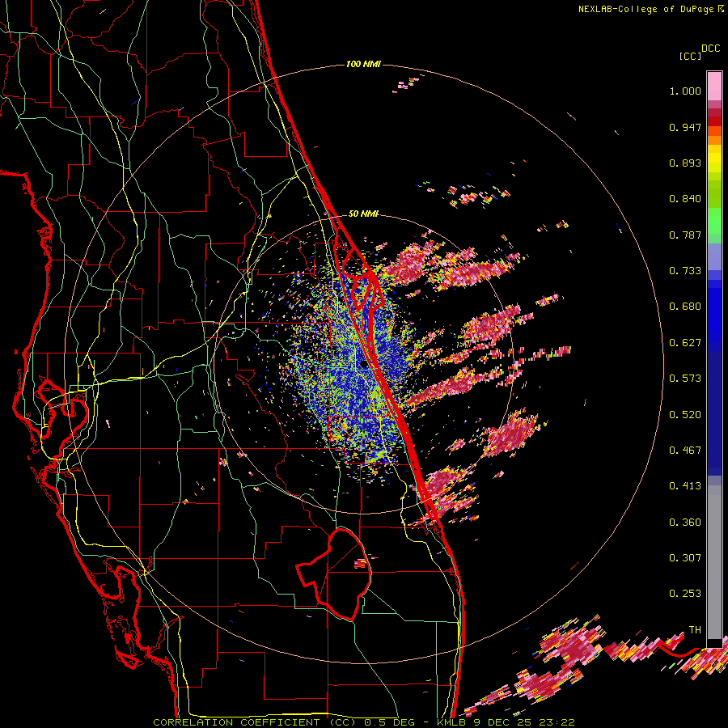Click the 0.307 scale value
Viewport: 728px width, 728px height.
[x=685, y=558]
